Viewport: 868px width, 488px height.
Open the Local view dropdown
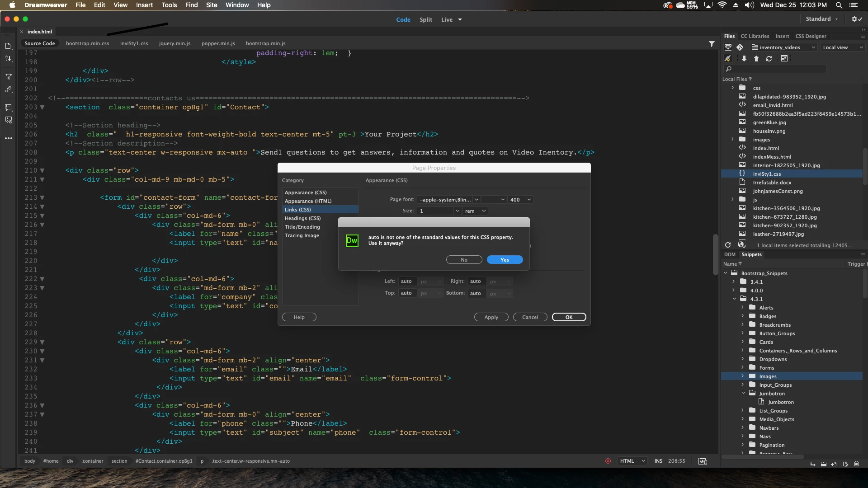(x=843, y=47)
